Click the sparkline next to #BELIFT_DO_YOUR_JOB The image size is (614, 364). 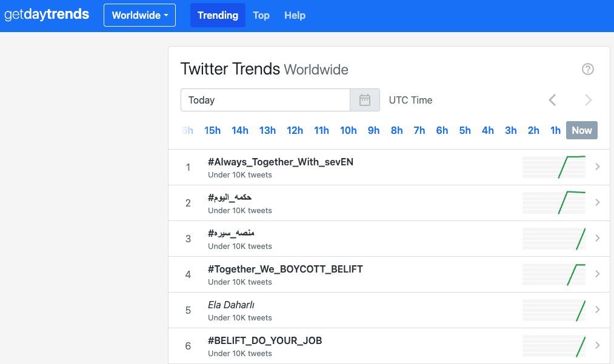[553, 346]
